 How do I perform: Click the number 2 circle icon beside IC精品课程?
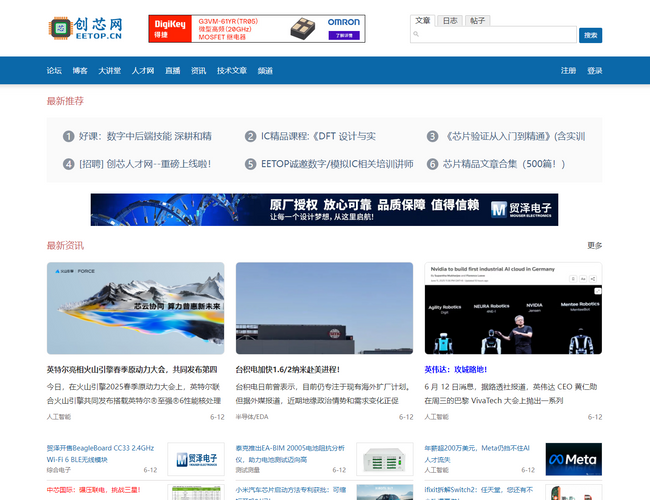250,136
